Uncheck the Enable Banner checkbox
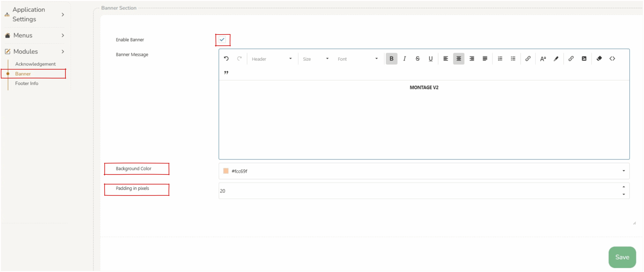644x272 pixels. [x=222, y=40]
